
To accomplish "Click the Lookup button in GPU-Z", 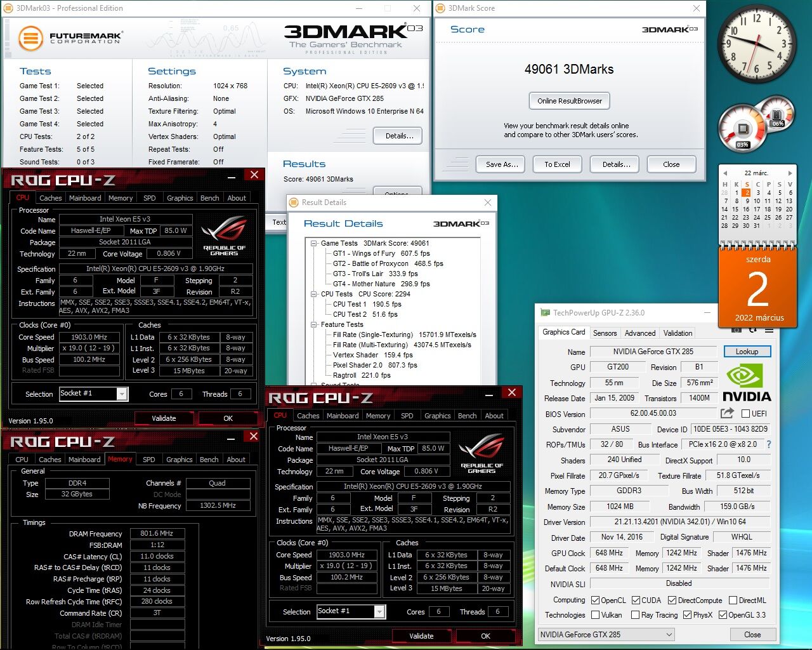I will [747, 352].
